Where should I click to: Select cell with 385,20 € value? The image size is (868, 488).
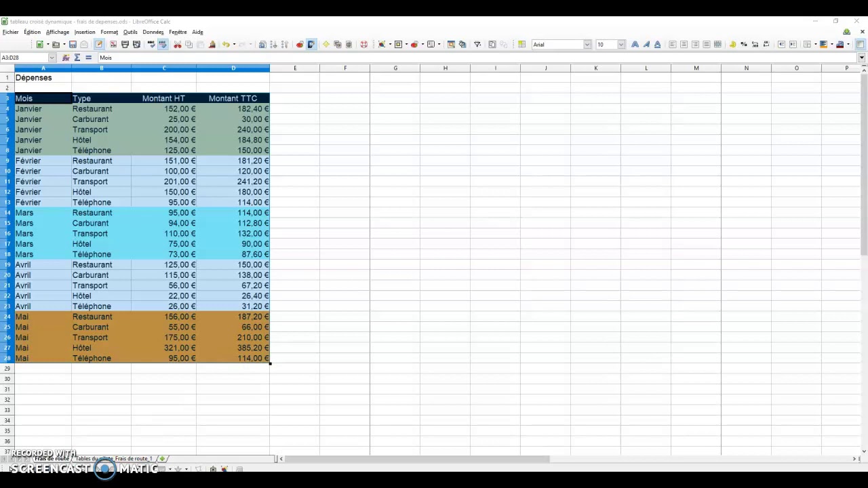[233, 348]
